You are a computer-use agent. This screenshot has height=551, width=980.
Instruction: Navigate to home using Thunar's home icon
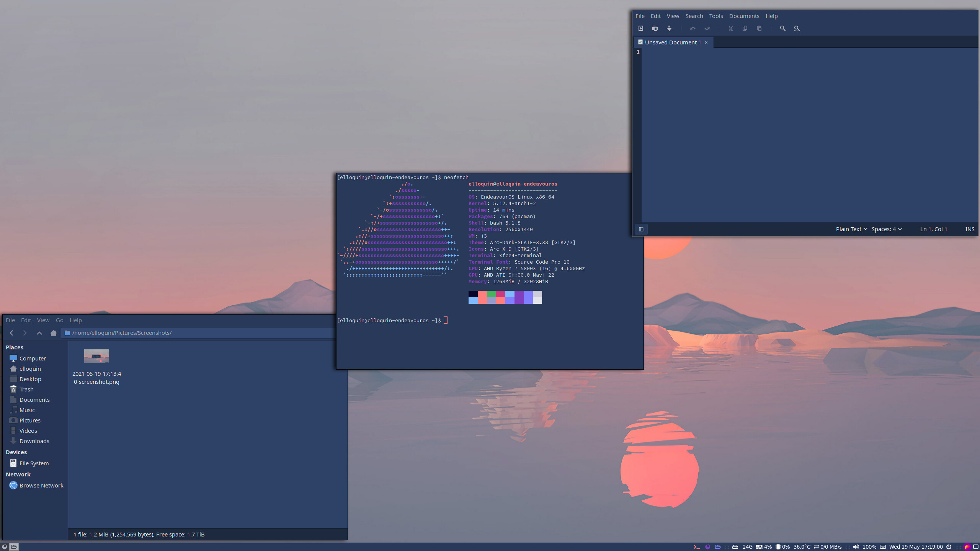[x=53, y=333]
